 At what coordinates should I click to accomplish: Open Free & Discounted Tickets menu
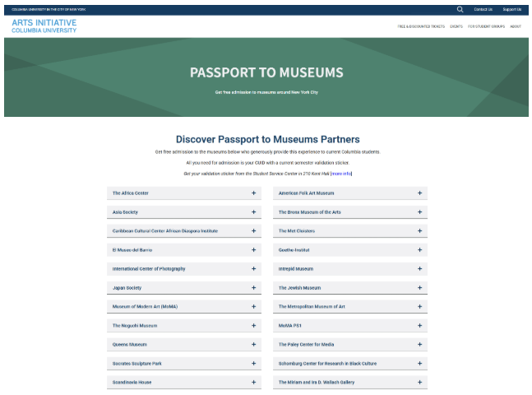(421, 26)
